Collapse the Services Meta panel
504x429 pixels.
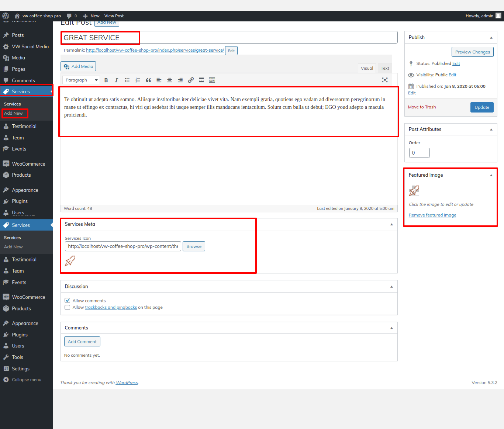coord(391,224)
